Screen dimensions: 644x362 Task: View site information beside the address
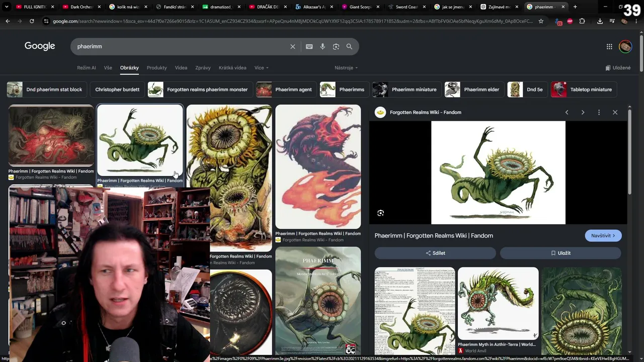point(46,21)
